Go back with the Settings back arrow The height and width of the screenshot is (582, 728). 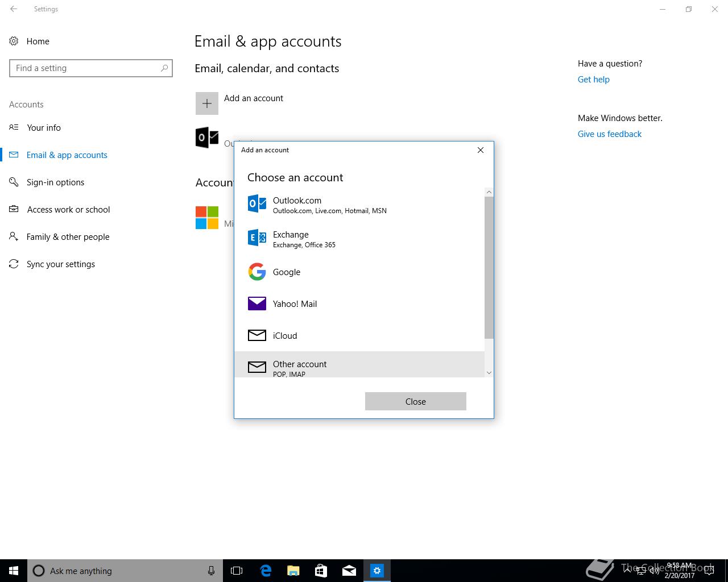tap(14, 9)
